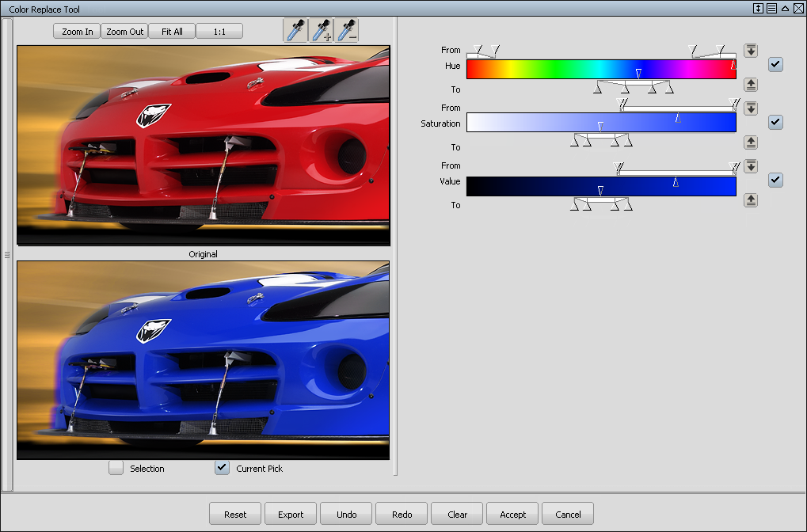Collapse the Color Replace Tool panel
This screenshot has height=532, width=807.
point(784,9)
